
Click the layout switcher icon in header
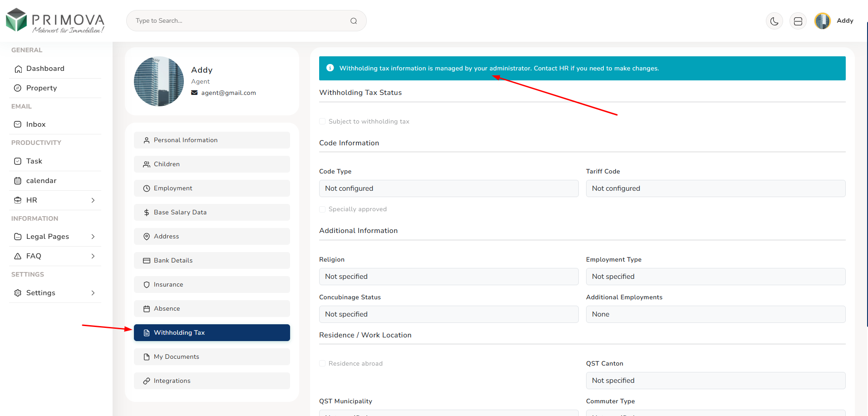[x=798, y=21]
